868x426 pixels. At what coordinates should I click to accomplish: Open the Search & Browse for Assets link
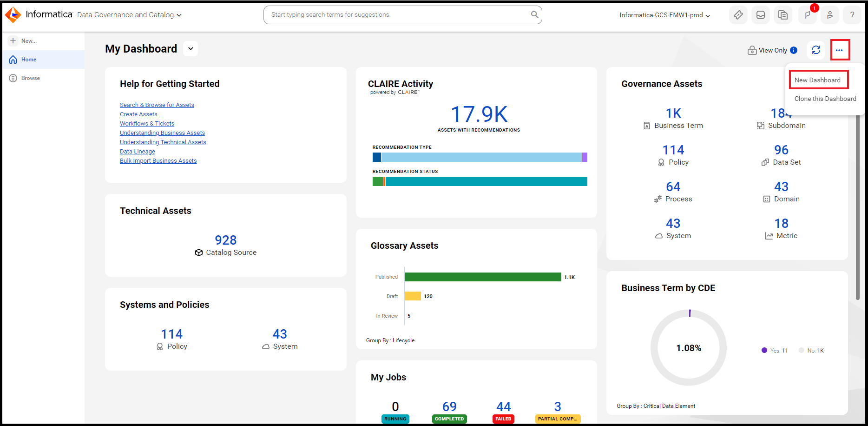click(157, 105)
